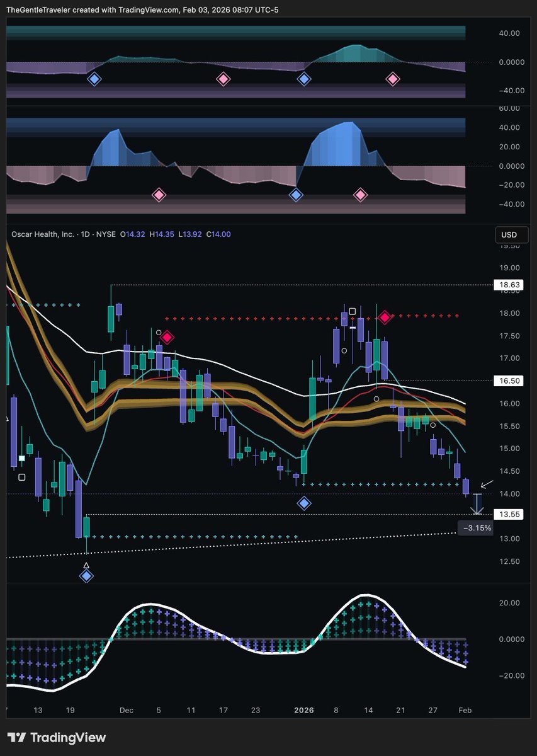Image resolution: width=537 pixels, height=756 pixels.
Task: Click the L13.92 low value
Action: [x=189, y=234]
